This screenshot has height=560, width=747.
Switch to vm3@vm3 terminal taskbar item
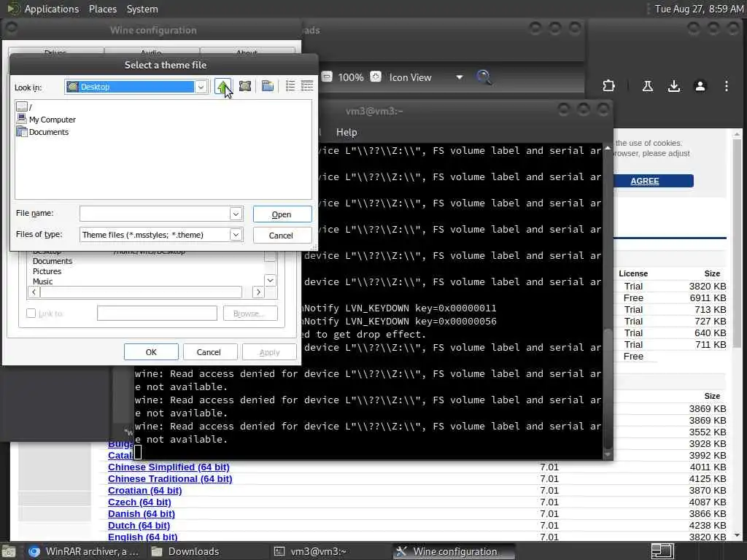pyautogui.click(x=311, y=551)
